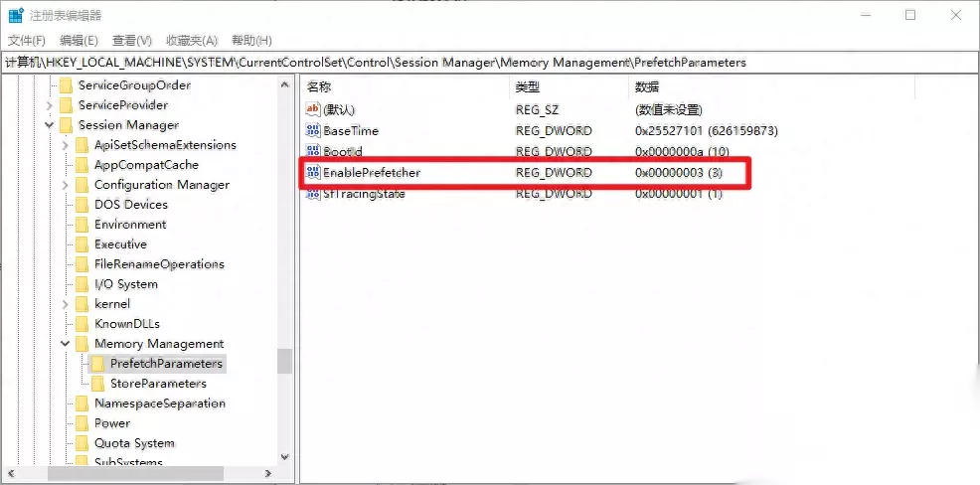The image size is (980, 485).
Task: Select the StoreParameters tree label
Action: [158, 384]
